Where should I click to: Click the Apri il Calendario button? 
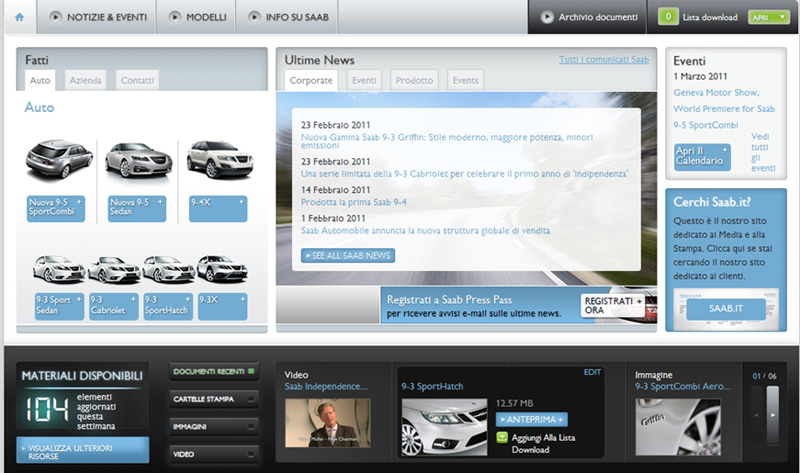702,157
